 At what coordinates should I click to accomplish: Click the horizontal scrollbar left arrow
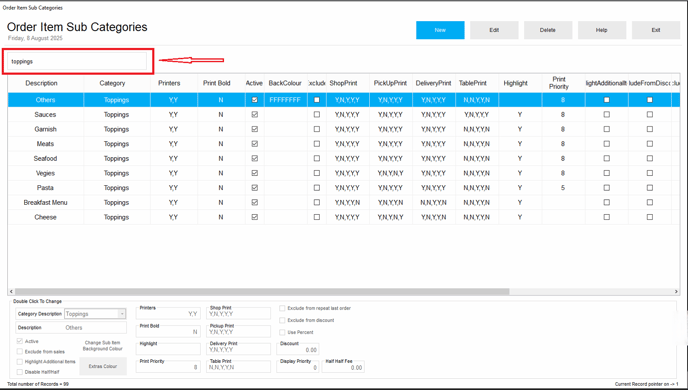coord(11,291)
